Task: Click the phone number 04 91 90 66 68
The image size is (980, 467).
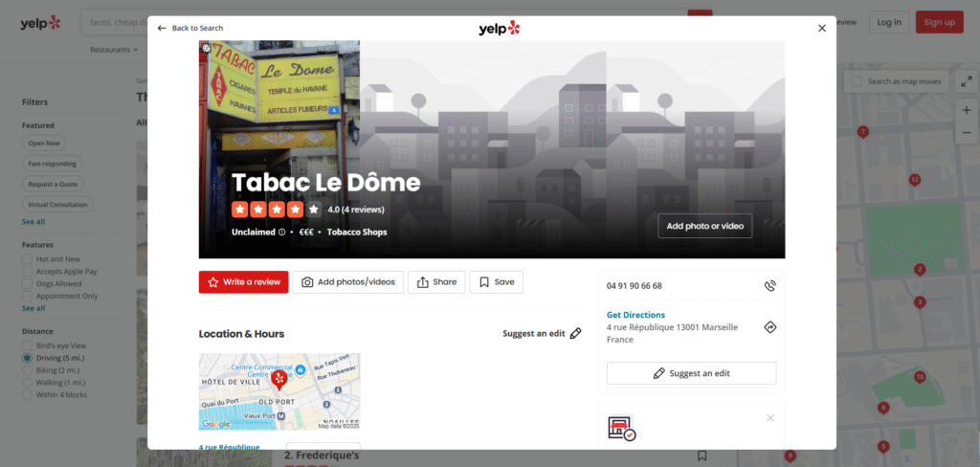Action: pyautogui.click(x=634, y=286)
